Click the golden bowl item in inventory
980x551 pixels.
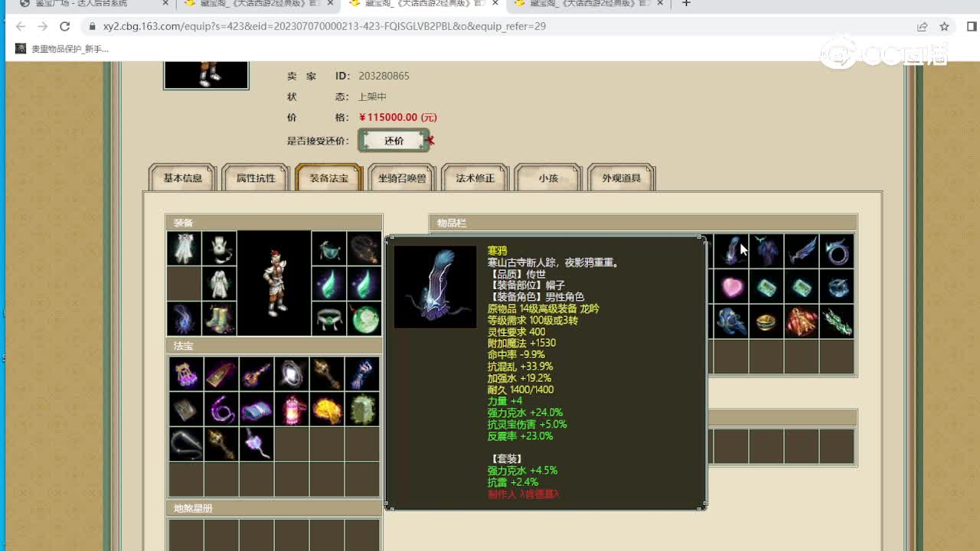tap(766, 322)
